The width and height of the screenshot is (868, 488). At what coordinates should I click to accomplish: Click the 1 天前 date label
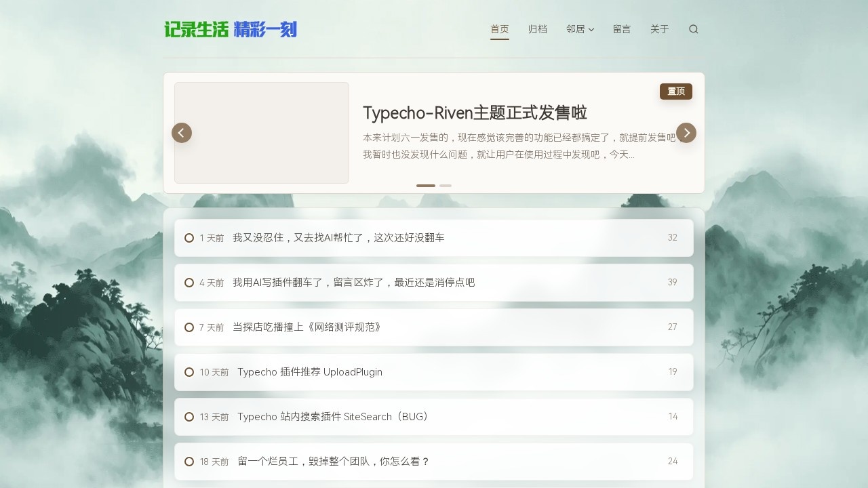[x=212, y=239]
